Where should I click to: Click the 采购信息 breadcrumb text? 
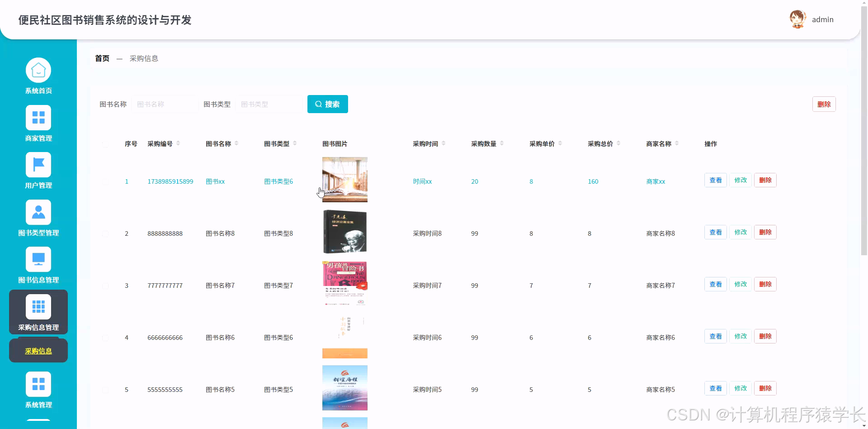tap(144, 58)
